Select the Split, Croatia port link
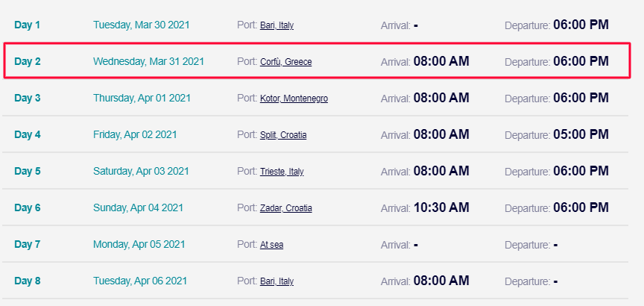The width and height of the screenshot is (644, 306). (283, 135)
